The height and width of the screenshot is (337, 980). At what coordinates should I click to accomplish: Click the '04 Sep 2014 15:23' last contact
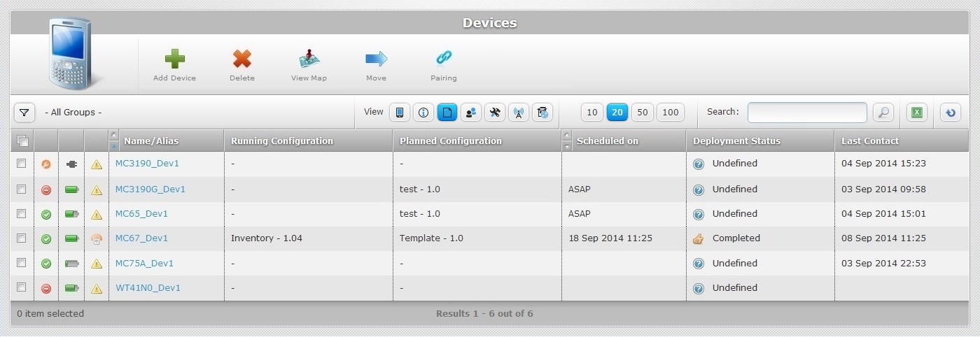tap(883, 164)
